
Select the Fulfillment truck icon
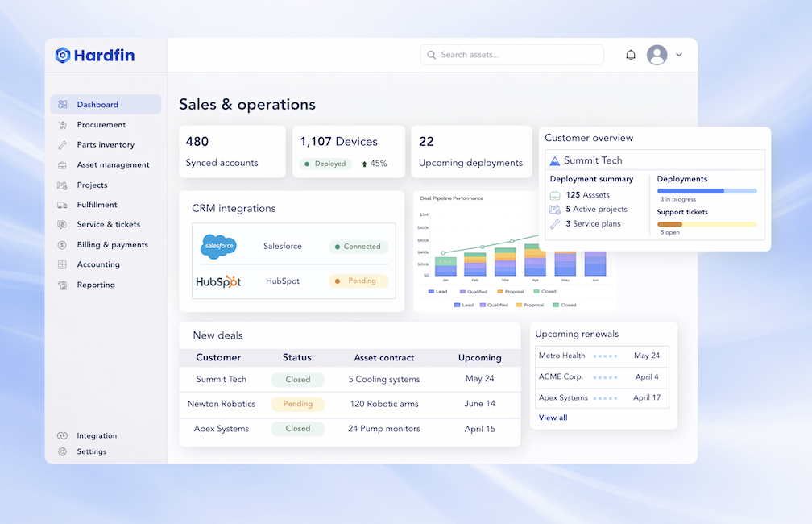pyautogui.click(x=63, y=204)
